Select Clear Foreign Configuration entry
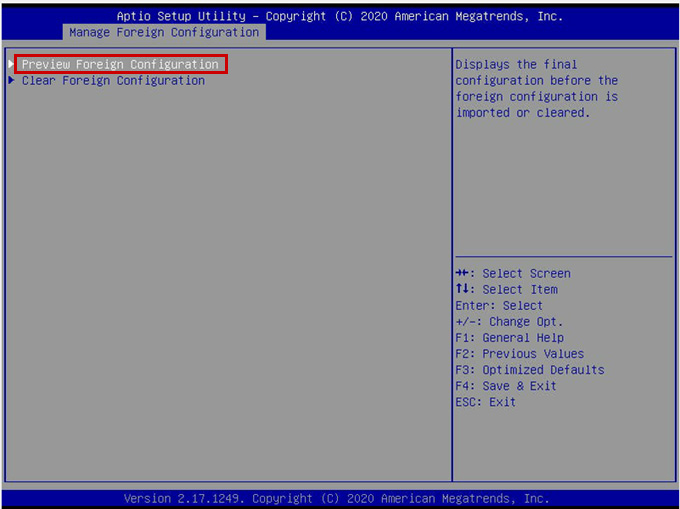The width and height of the screenshot is (680, 509). coord(112,81)
